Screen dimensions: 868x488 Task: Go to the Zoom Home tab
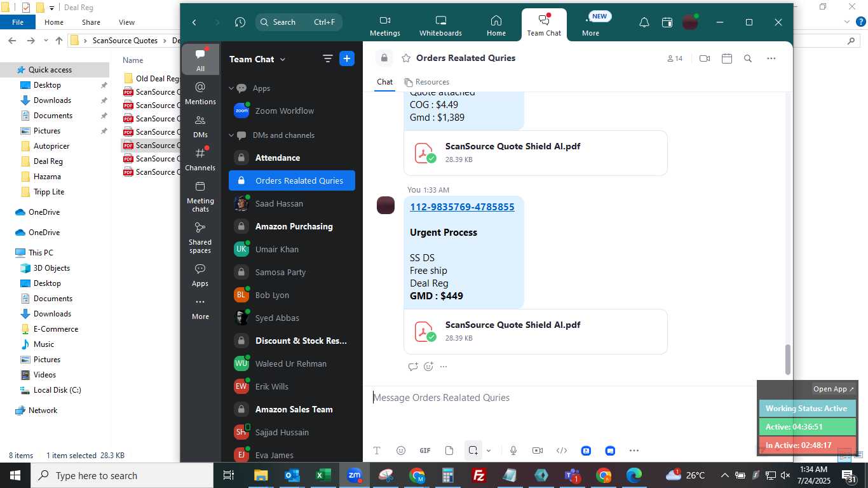tap(496, 26)
